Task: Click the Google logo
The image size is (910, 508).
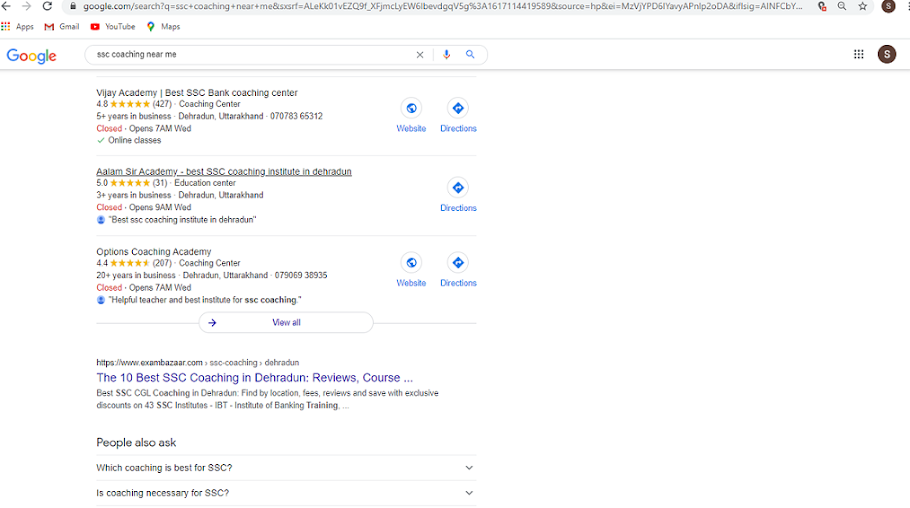Action: [31, 56]
